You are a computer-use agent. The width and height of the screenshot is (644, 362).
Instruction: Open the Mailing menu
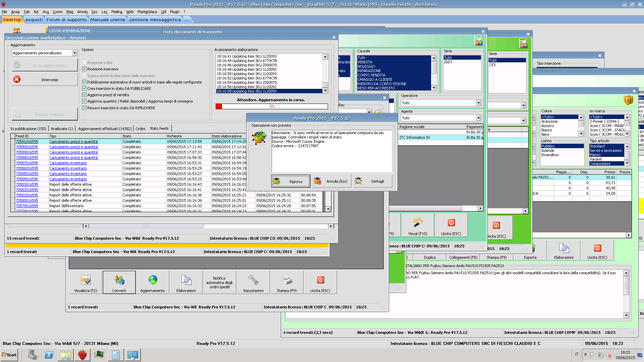[x=117, y=12]
